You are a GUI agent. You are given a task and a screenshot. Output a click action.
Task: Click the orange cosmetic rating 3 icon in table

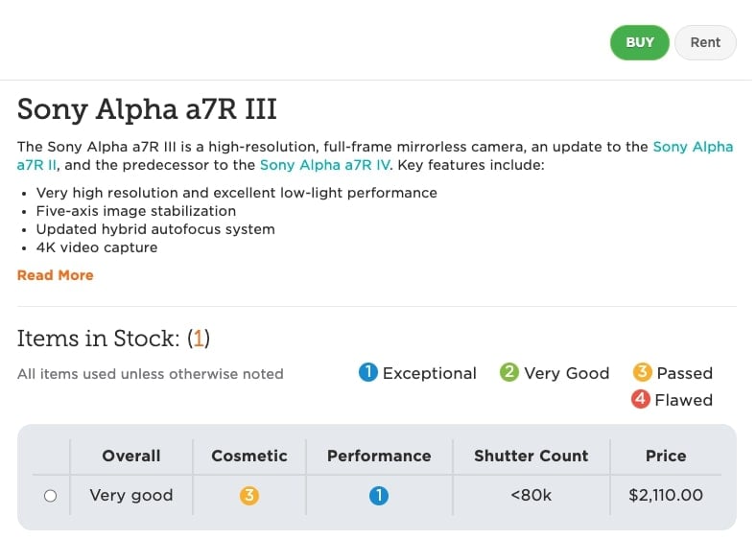pos(249,495)
